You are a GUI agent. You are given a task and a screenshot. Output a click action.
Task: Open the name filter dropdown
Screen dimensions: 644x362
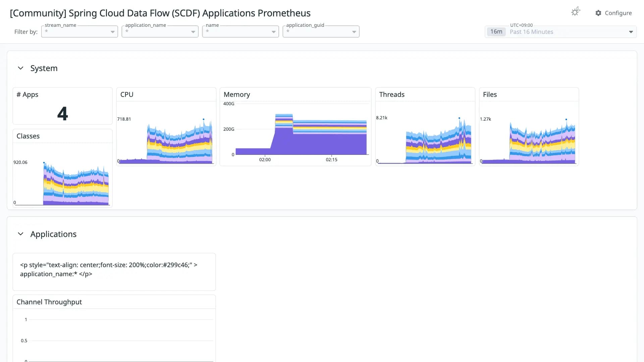[240, 32]
